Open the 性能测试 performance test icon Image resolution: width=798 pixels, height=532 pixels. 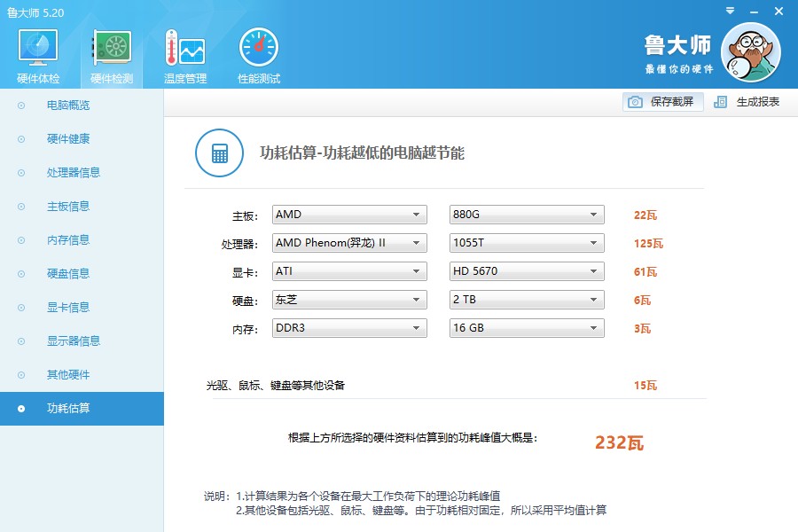[x=258, y=48]
